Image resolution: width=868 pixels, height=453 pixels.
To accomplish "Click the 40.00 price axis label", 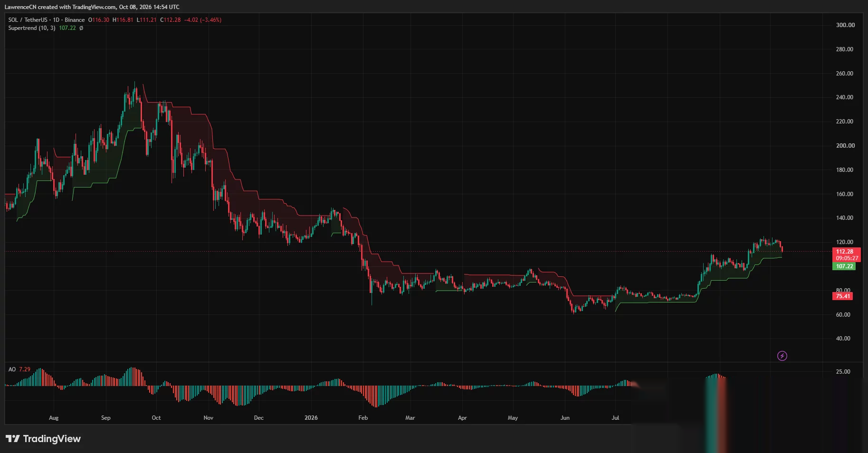I will [x=843, y=339].
